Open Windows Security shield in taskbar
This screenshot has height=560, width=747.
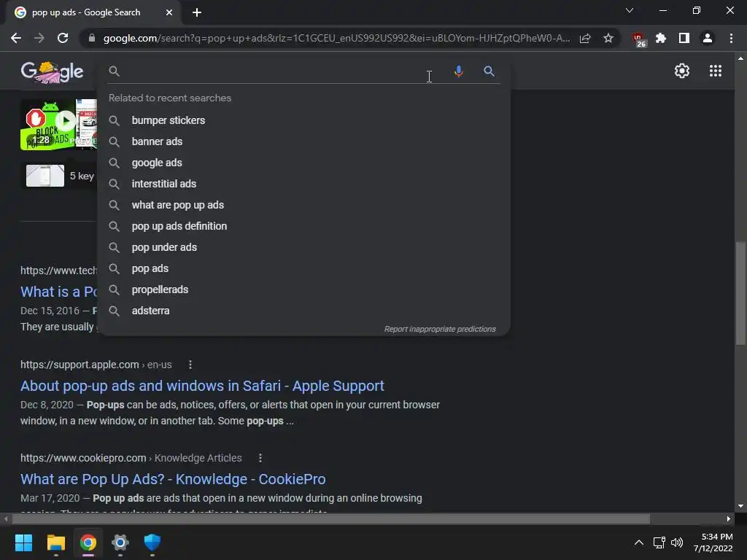(152, 542)
